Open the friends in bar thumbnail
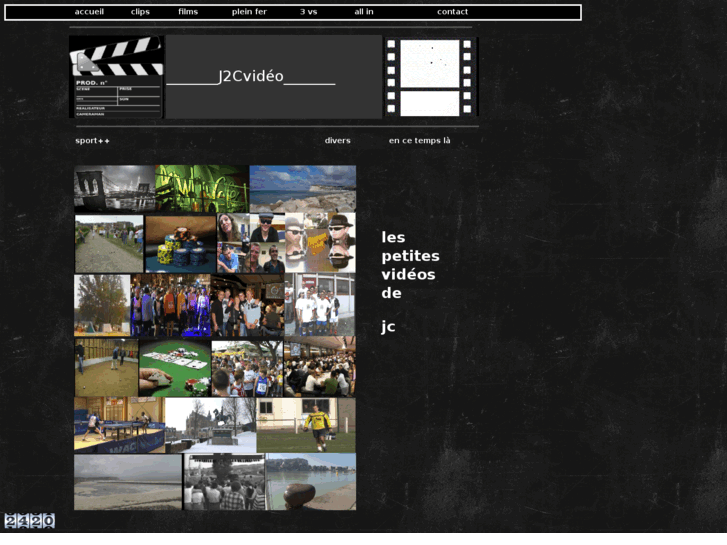 pyautogui.click(x=248, y=305)
